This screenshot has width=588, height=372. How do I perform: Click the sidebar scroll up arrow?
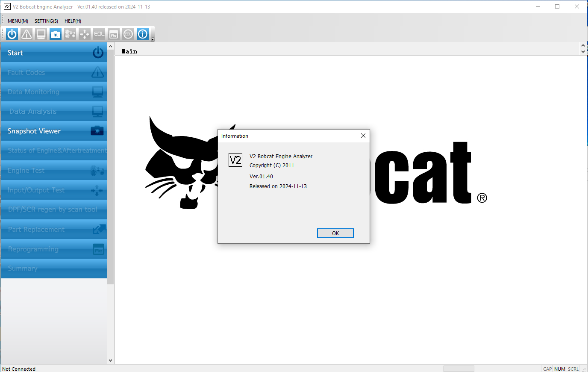tap(111, 46)
